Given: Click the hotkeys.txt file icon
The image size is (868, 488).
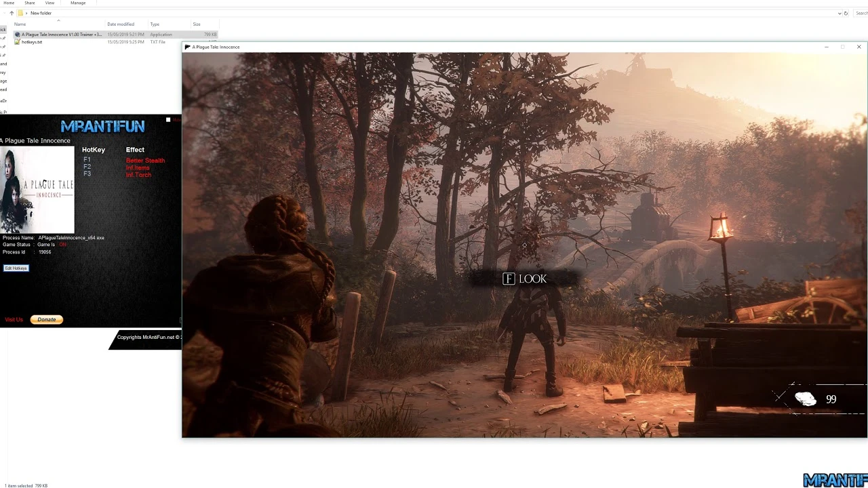Looking at the screenshot, I should [18, 41].
